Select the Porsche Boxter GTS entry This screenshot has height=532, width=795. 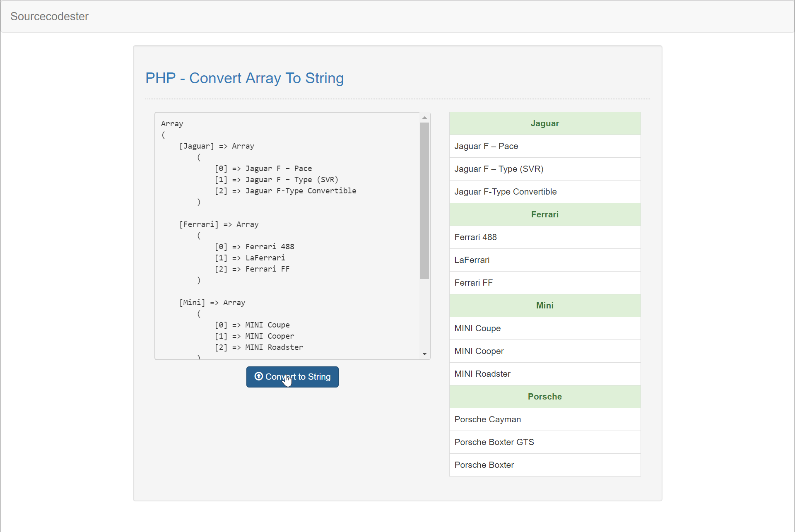pyautogui.click(x=544, y=442)
